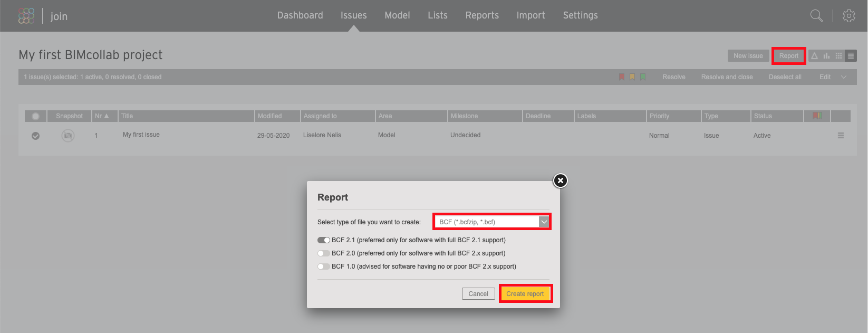This screenshot has width=868, height=333.
Task: Cancel the Report dialog
Action: click(x=478, y=294)
